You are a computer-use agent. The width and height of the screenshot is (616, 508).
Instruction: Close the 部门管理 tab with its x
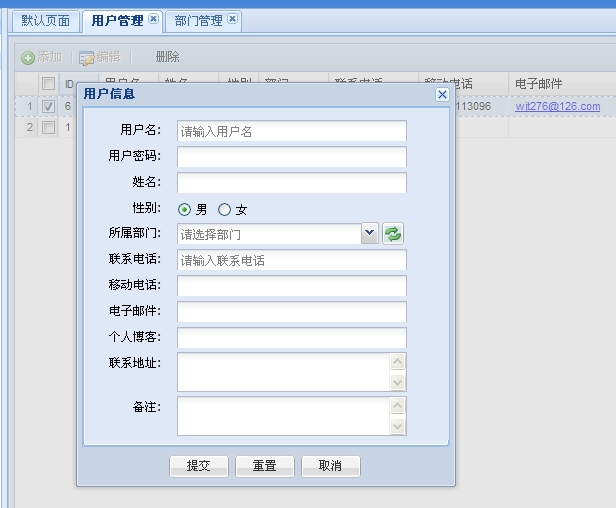pos(233,18)
